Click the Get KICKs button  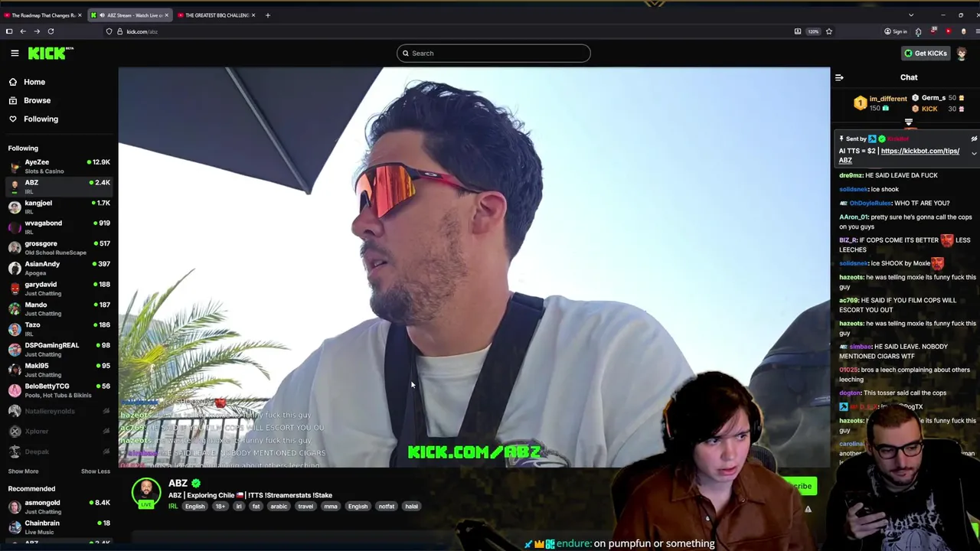(926, 53)
